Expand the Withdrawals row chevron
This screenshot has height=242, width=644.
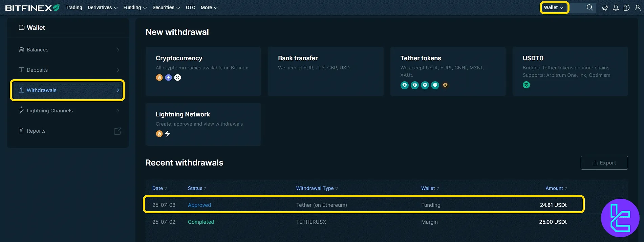pos(118,90)
